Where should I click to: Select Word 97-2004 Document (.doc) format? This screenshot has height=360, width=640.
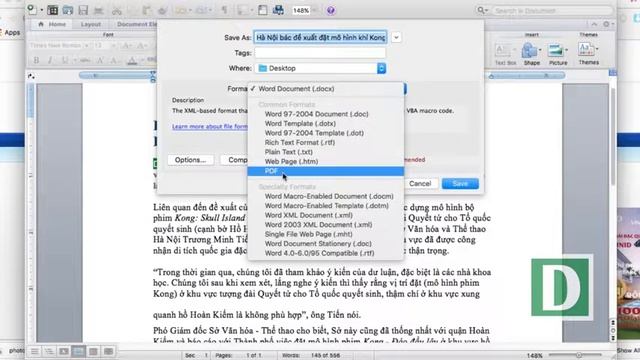(326, 114)
